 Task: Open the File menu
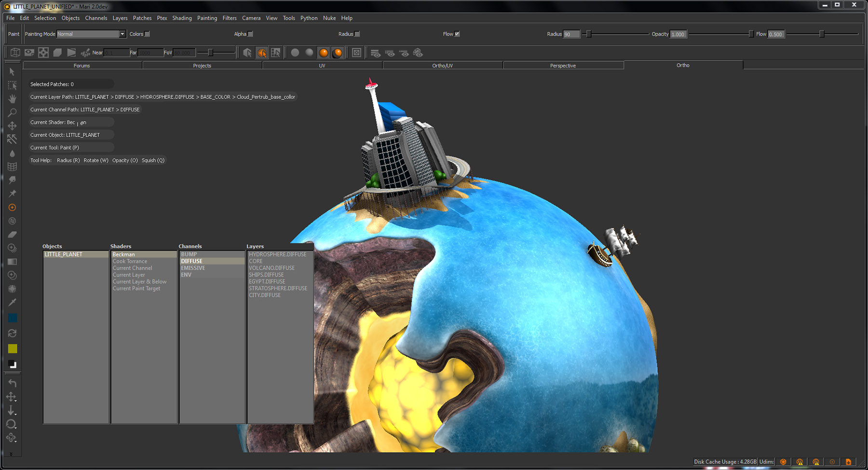tap(11, 18)
